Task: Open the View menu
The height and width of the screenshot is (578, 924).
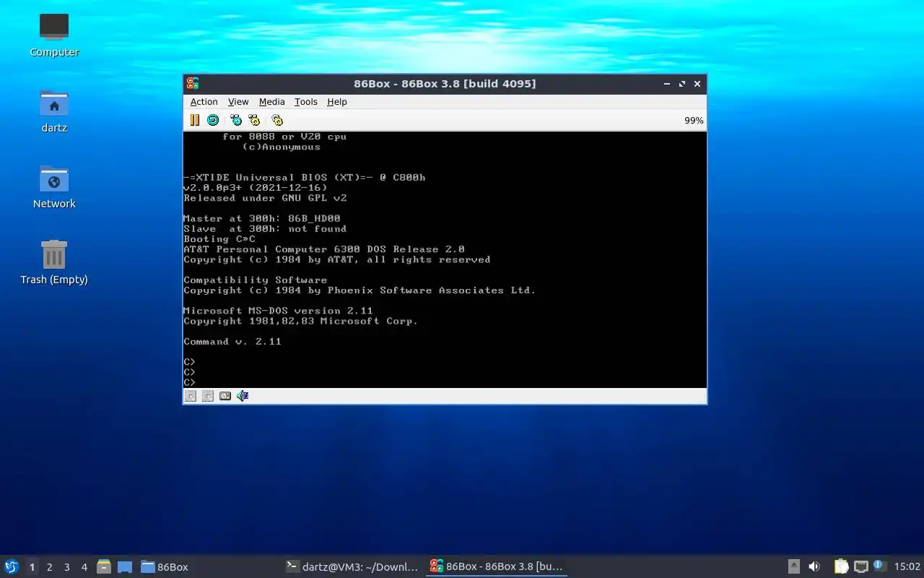Action: 238,102
